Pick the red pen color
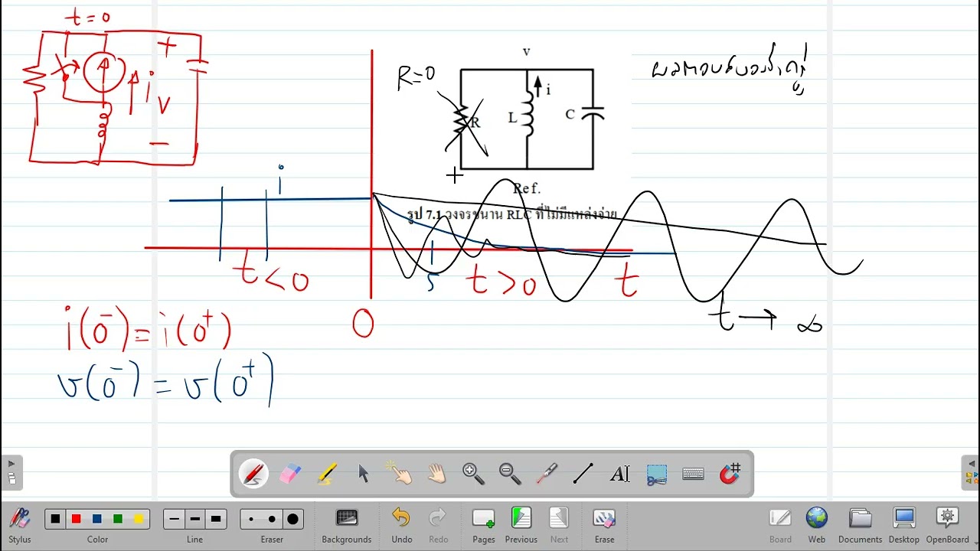The image size is (980, 551). [76, 519]
